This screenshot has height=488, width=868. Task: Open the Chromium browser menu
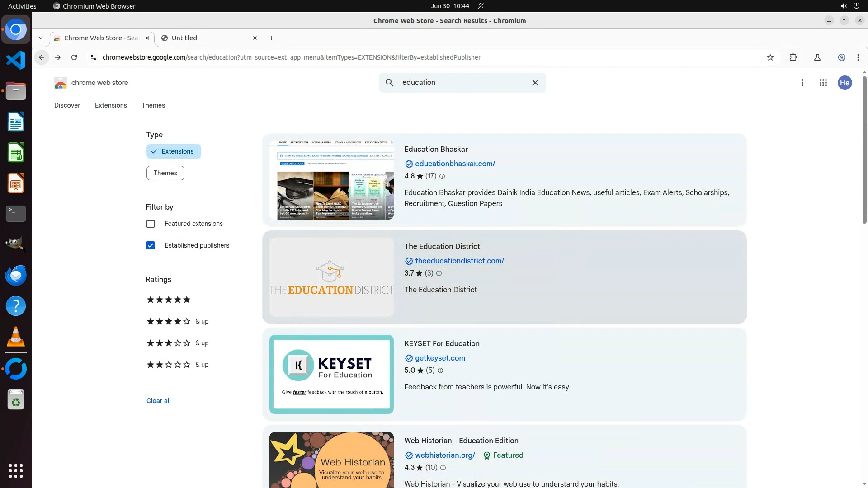click(858, 57)
